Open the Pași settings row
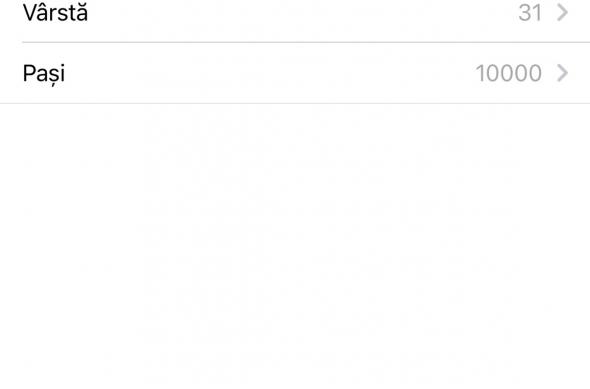This screenshot has width=590, height=389. tap(295, 73)
